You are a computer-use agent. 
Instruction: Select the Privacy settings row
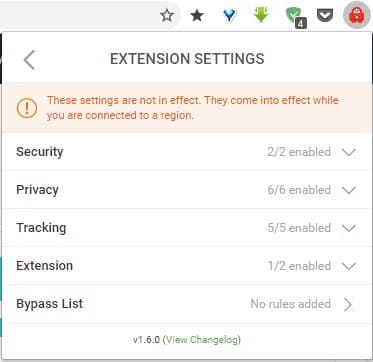coord(187,190)
